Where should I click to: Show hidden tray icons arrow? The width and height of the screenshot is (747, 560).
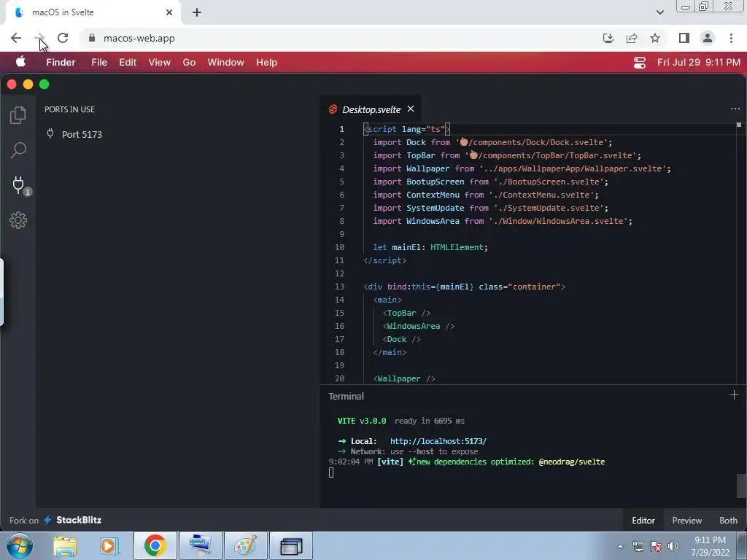(620, 546)
